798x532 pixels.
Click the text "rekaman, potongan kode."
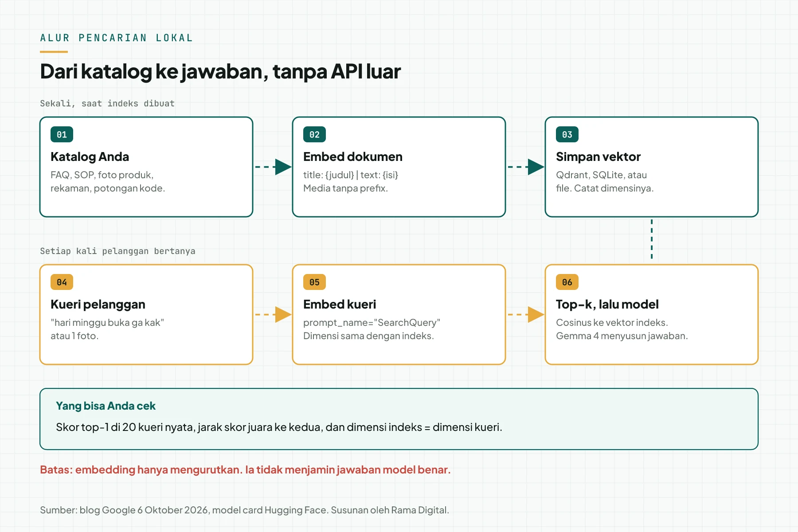(x=108, y=188)
